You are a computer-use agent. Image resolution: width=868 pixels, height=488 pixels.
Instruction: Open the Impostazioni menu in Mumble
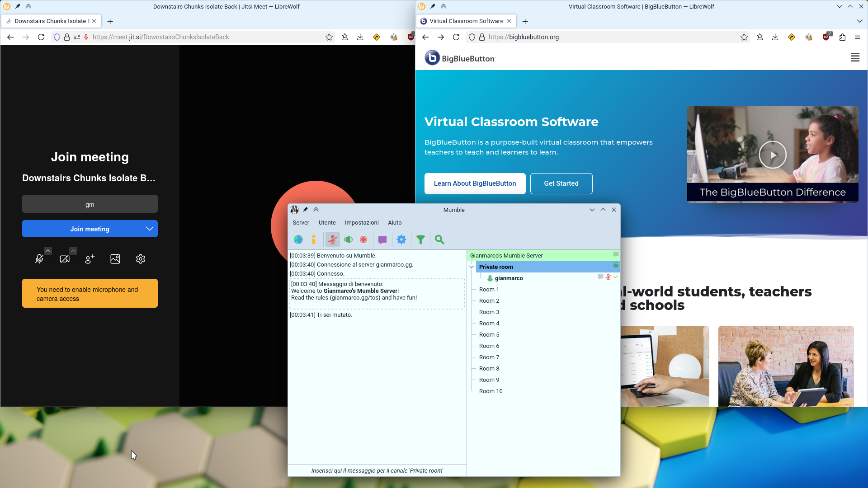point(362,223)
